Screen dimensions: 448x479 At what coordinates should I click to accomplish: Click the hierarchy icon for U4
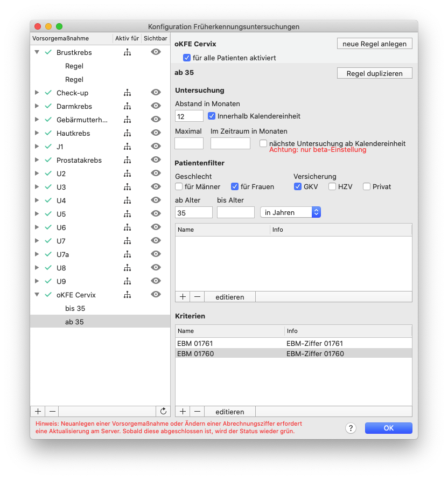[x=127, y=200]
